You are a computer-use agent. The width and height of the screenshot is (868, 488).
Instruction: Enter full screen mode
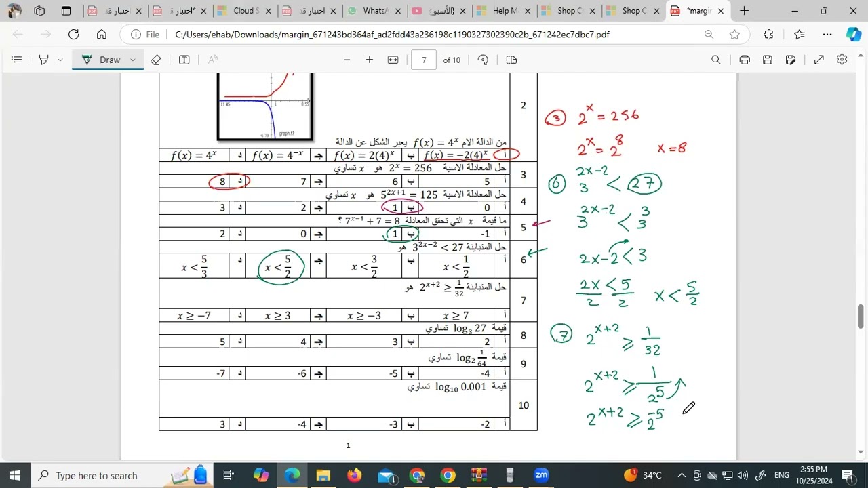(819, 60)
